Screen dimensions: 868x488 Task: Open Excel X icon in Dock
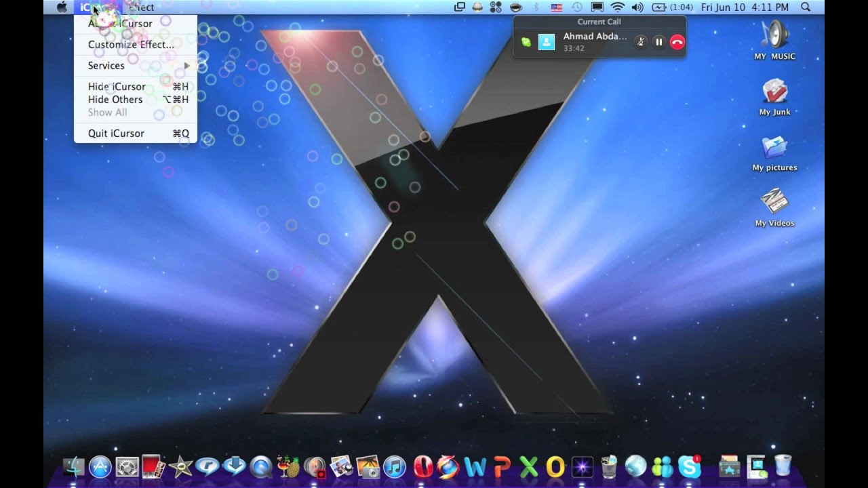(528, 466)
